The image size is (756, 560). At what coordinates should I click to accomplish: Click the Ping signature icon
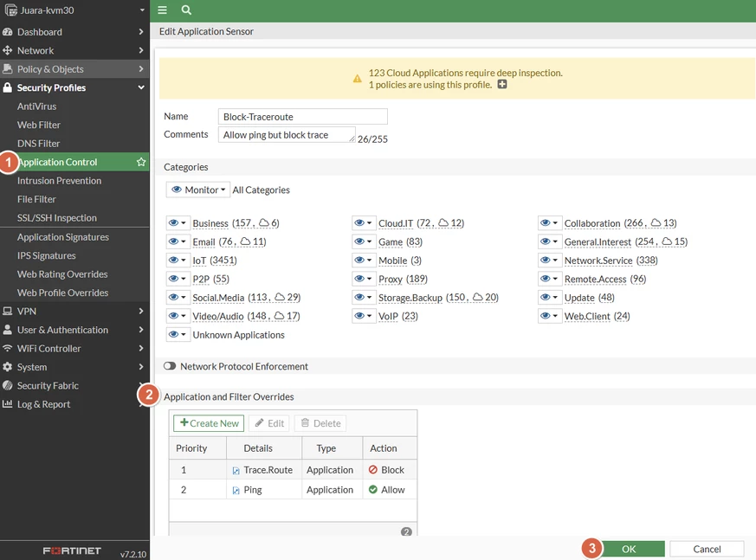[236, 490]
